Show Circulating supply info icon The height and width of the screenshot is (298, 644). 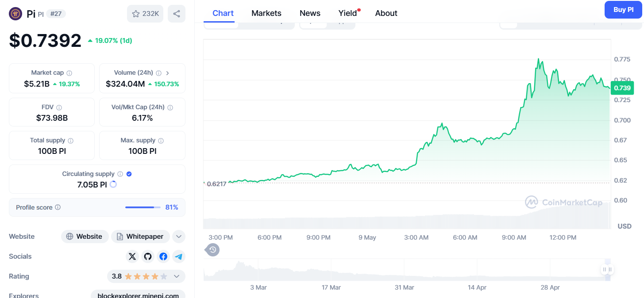[x=120, y=174]
